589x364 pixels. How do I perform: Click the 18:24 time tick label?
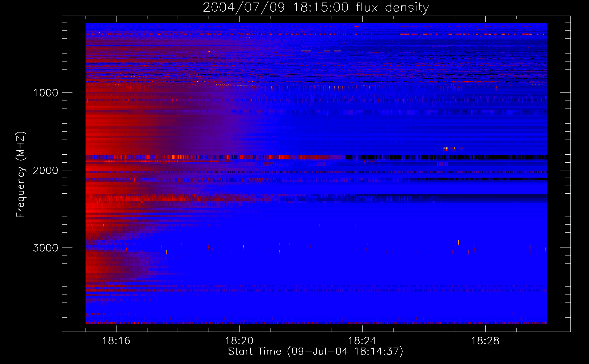(362, 341)
